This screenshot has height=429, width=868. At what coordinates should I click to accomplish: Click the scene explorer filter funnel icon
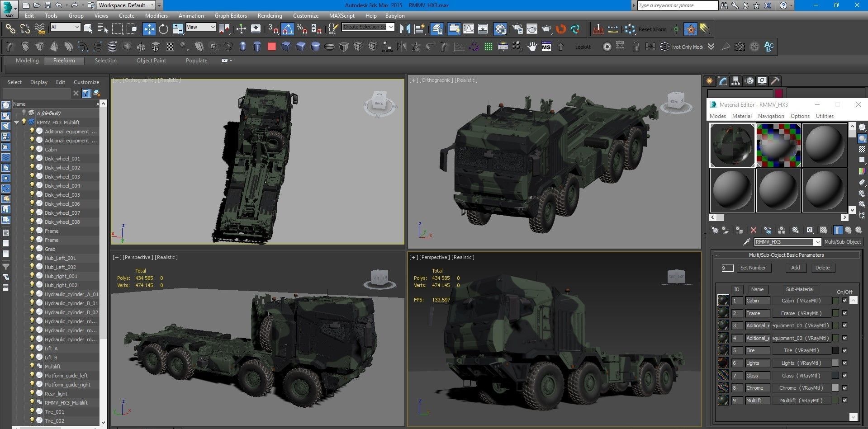tap(86, 93)
